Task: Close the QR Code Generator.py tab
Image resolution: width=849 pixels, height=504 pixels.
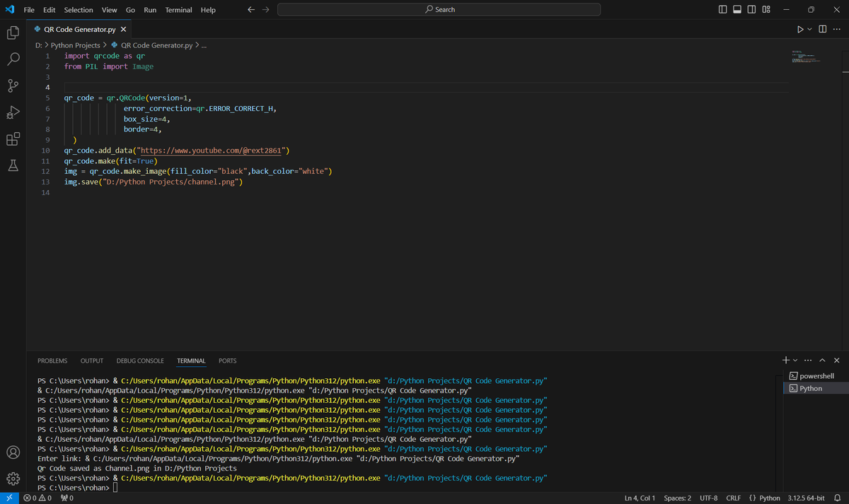Action: point(123,30)
